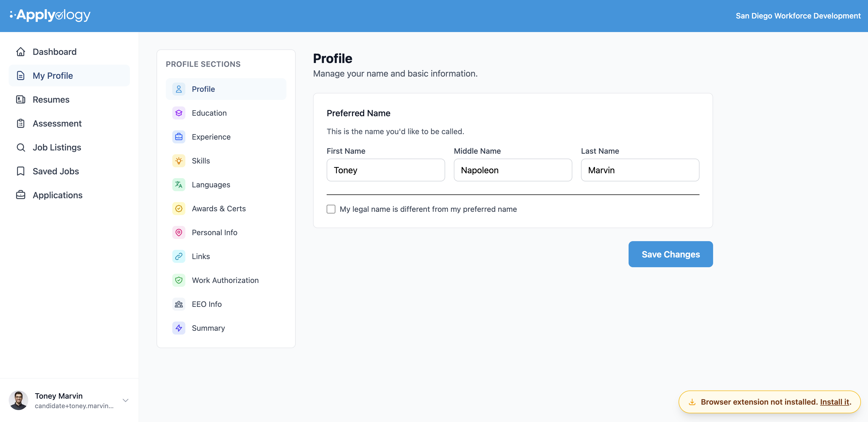Click the San Diego Workforce Development label

[x=798, y=16]
